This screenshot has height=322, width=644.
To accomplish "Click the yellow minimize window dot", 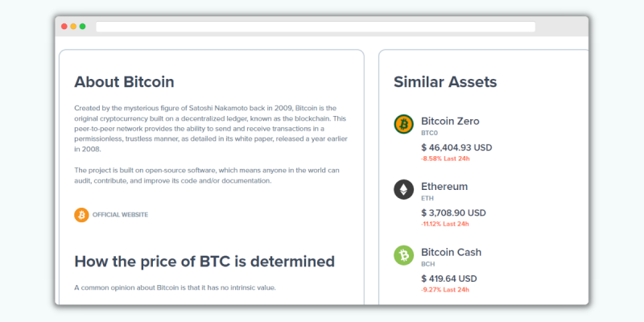I will tap(73, 27).
